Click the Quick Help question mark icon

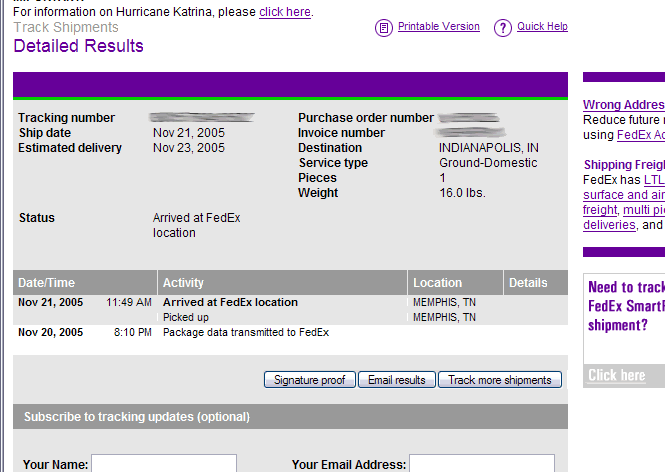[x=503, y=28]
